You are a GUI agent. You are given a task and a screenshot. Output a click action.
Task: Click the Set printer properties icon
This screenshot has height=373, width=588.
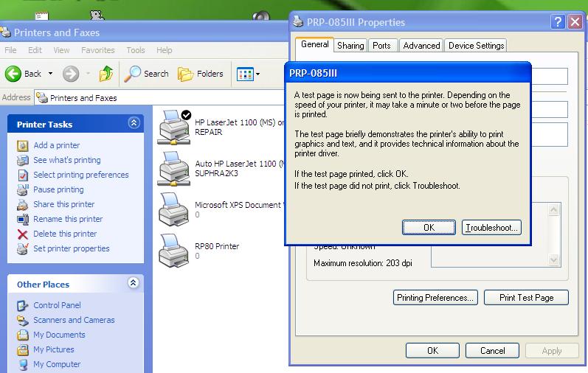(22, 248)
